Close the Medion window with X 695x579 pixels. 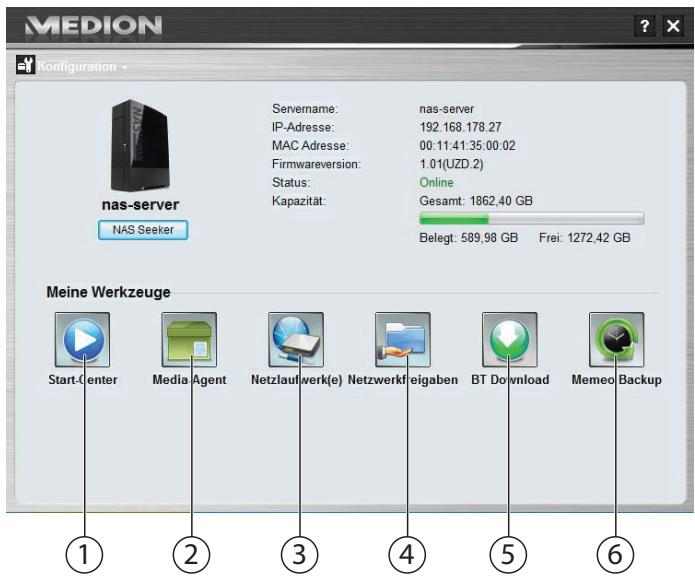(x=673, y=26)
